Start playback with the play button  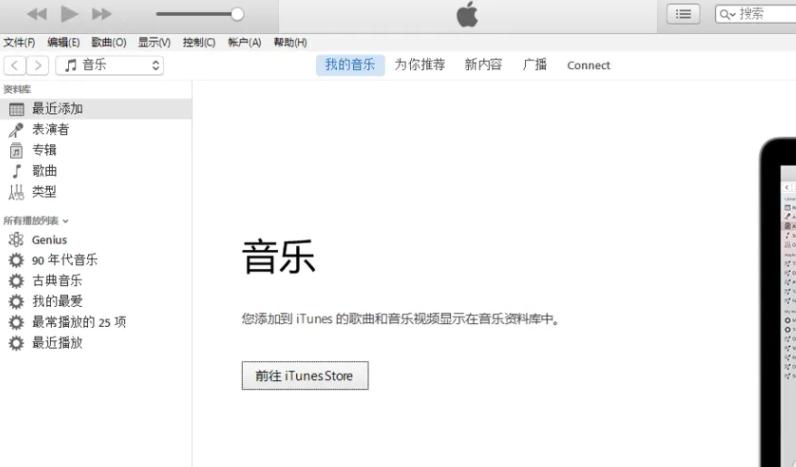tap(69, 14)
